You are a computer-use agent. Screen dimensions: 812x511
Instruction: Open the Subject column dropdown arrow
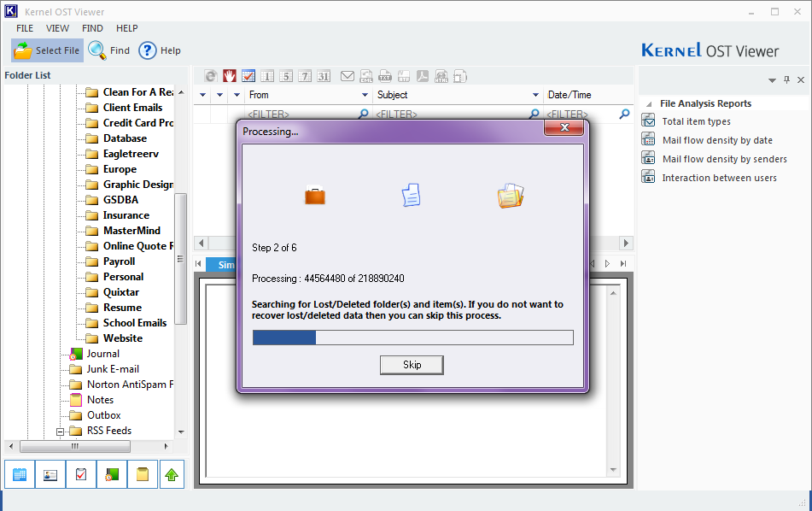click(x=535, y=95)
